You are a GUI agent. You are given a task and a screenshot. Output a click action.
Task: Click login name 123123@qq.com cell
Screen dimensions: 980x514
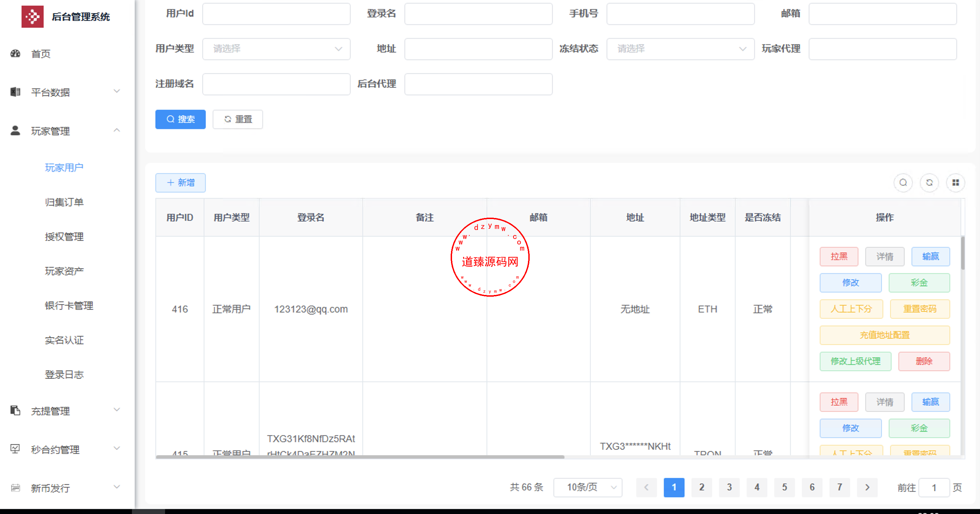click(x=311, y=309)
